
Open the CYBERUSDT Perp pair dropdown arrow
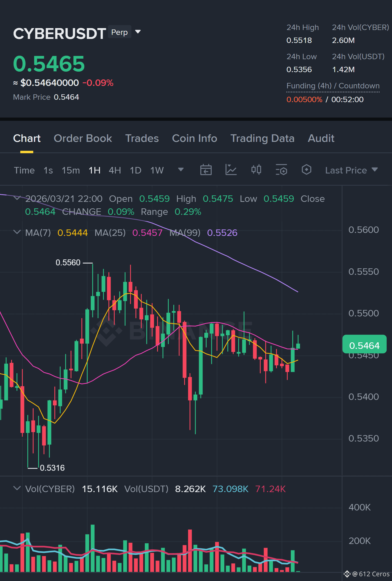(x=138, y=32)
